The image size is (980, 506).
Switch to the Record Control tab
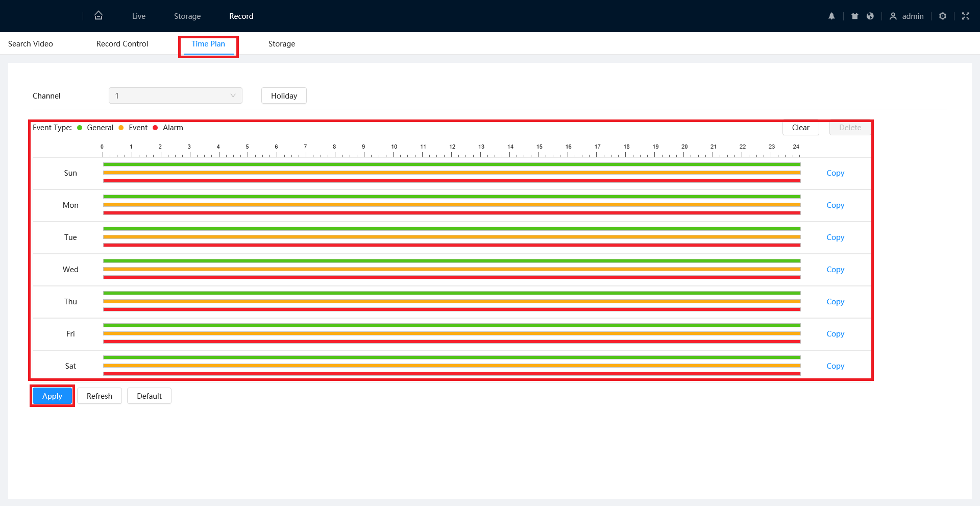click(122, 44)
